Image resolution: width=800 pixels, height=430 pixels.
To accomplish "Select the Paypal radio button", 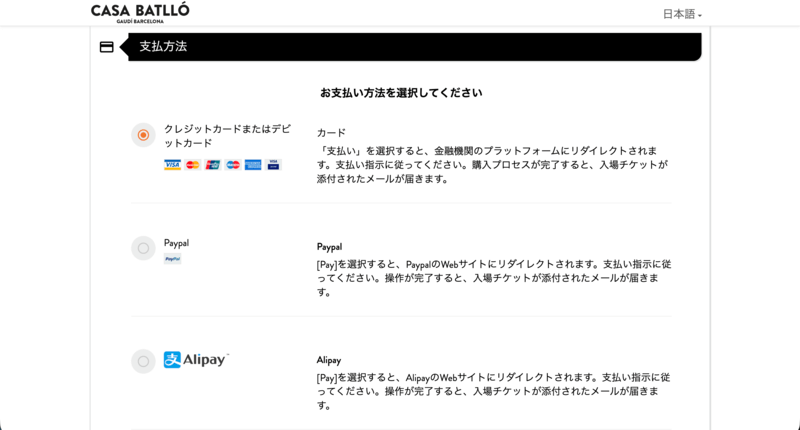I will tap(143, 248).
